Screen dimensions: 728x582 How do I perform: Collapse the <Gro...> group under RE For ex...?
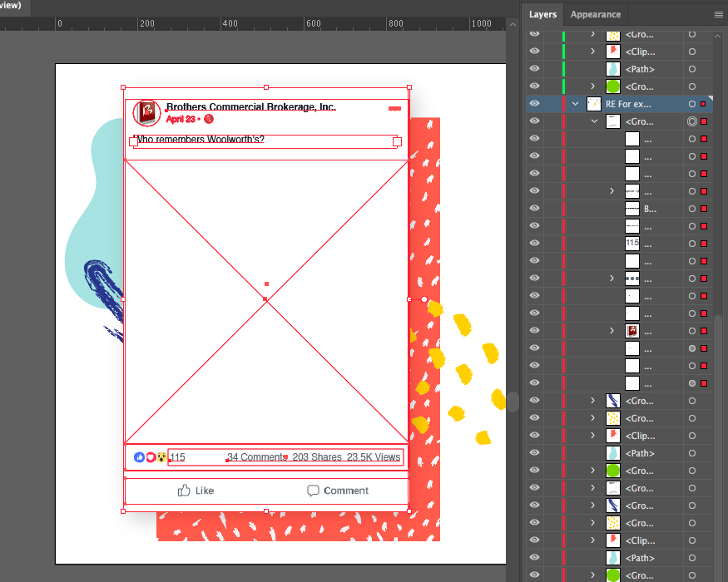pyautogui.click(x=594, y=121)
